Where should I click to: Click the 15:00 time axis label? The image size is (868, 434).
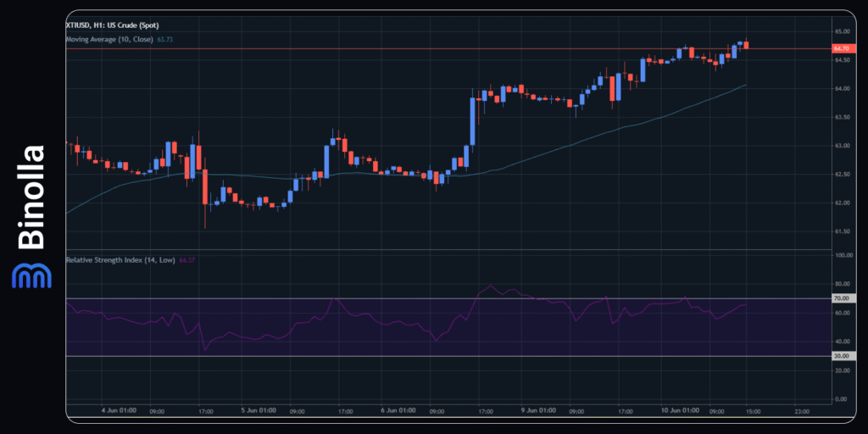point(753,411)
